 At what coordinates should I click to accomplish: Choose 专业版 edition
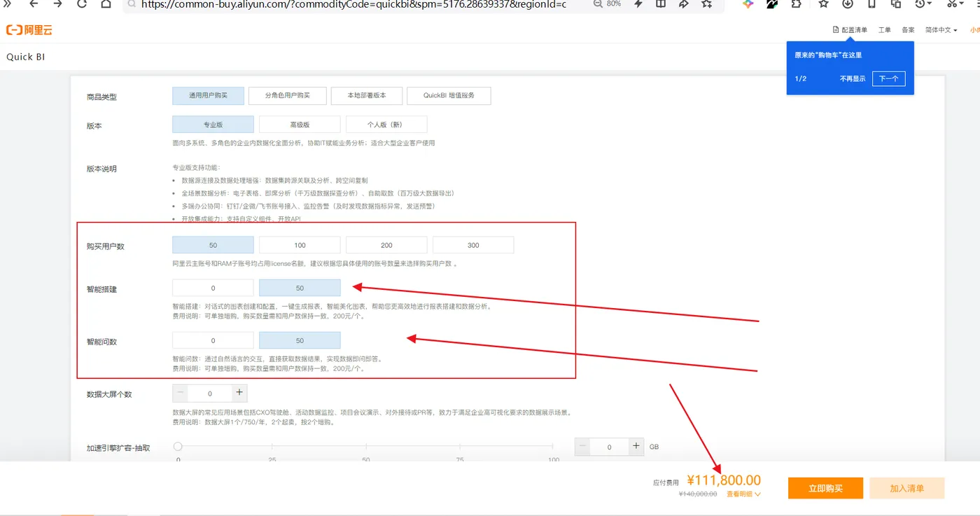[213, 125]
